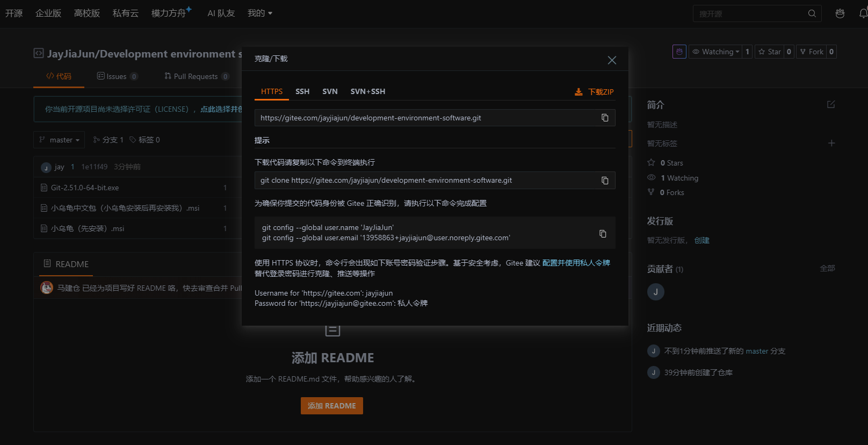The image size is (868, 445).
Task: Go to 开源 in the top navigation
Action: (x=14, y=13)
